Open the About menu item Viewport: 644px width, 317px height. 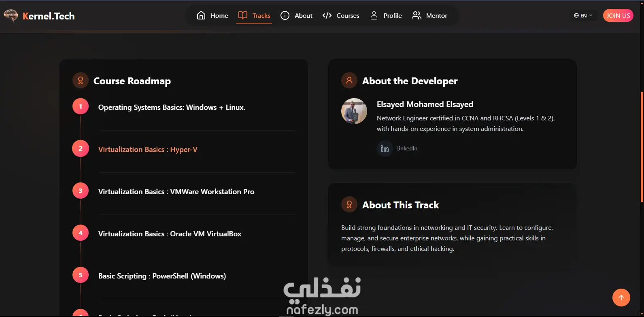(x=296, y=15)
